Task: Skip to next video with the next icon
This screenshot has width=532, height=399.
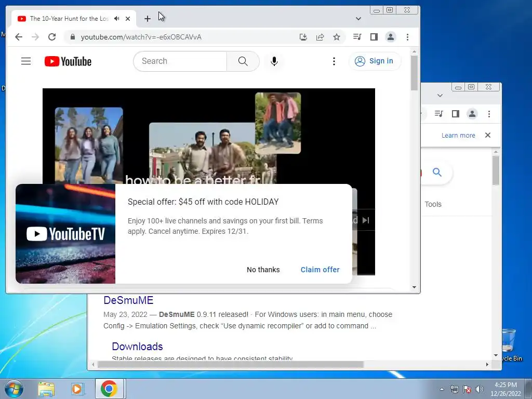Action: point(366,220)
